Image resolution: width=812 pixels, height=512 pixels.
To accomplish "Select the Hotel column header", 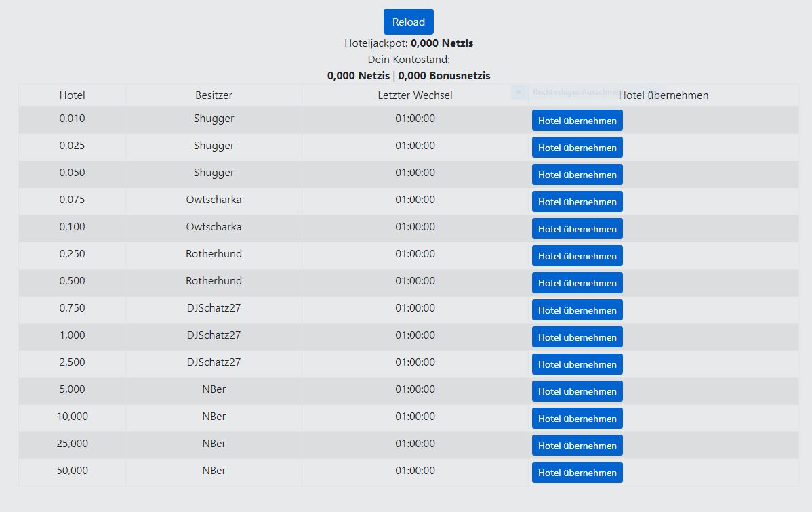I will pyautogui.click(x=72, y=95).
